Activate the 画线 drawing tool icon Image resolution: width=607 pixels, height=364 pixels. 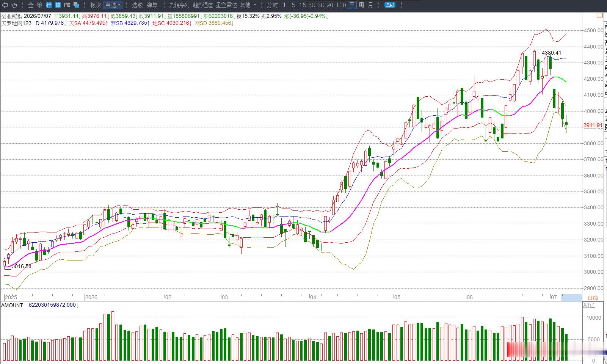click(390, 5)
